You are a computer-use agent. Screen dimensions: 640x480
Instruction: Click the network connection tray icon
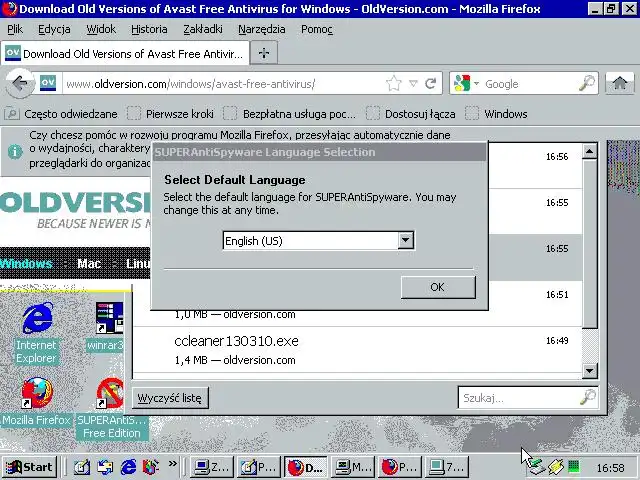(x=536, y=467)
